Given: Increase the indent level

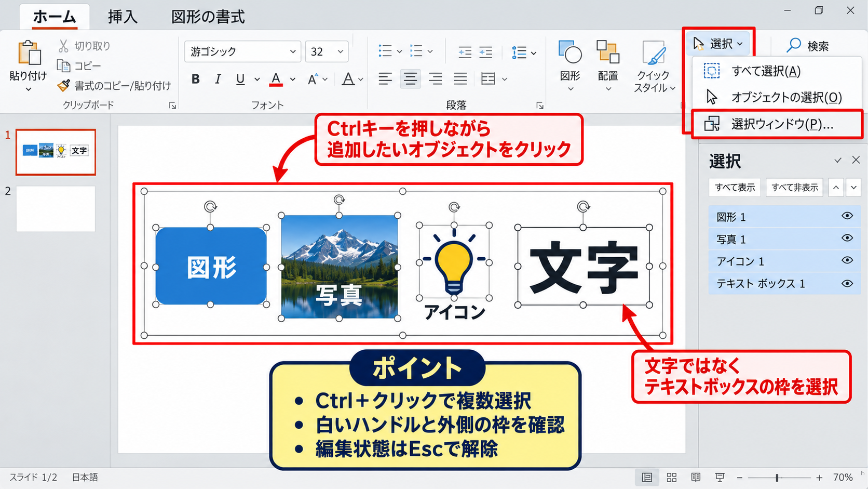Looking at the screenshot, I should (x=486, y=52).
